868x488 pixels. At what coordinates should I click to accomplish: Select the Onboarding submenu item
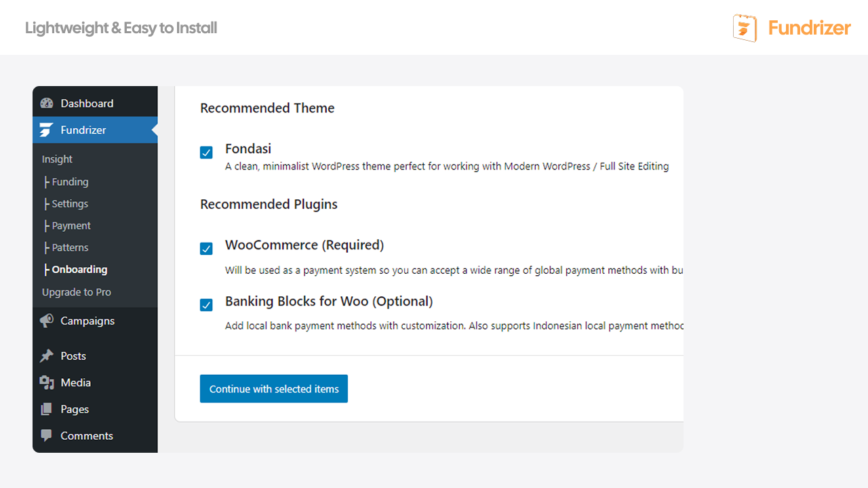pyautogui.click(x=75, y=269)
